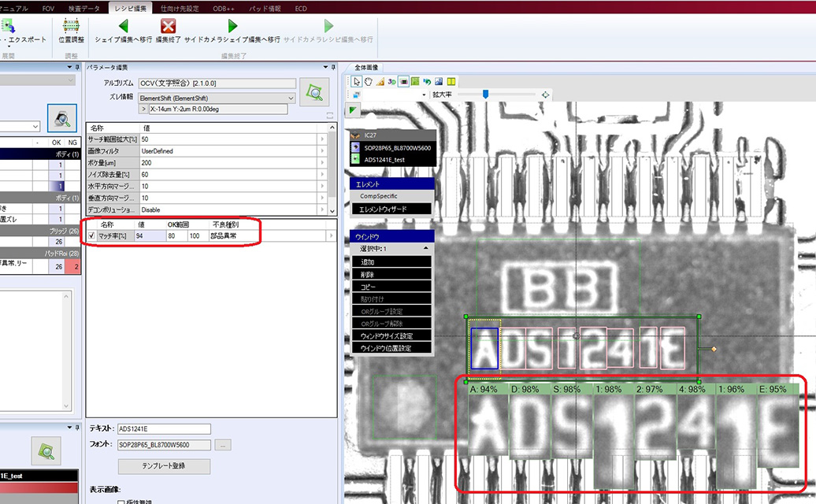Select the arrow pointer tool

(357, 82)
